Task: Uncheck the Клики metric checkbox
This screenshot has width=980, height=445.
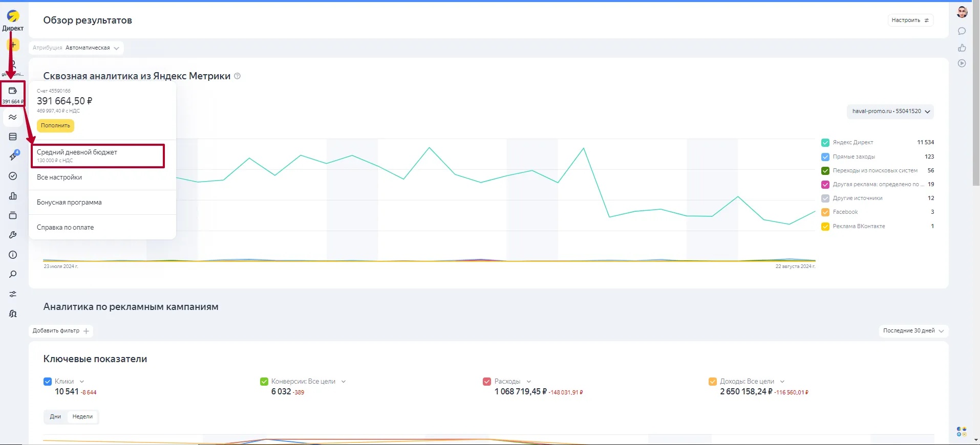Action: coord(48,382)
